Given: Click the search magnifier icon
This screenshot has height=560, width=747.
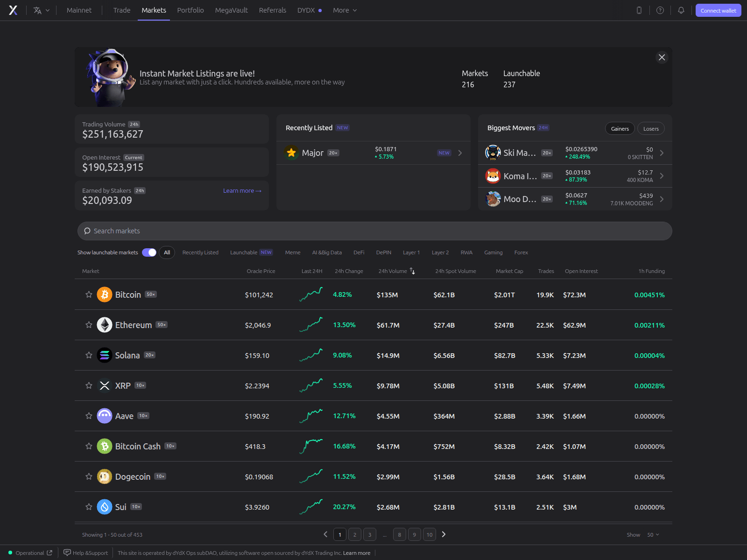Looking at the screenshot, I should [x=87, y=231].
